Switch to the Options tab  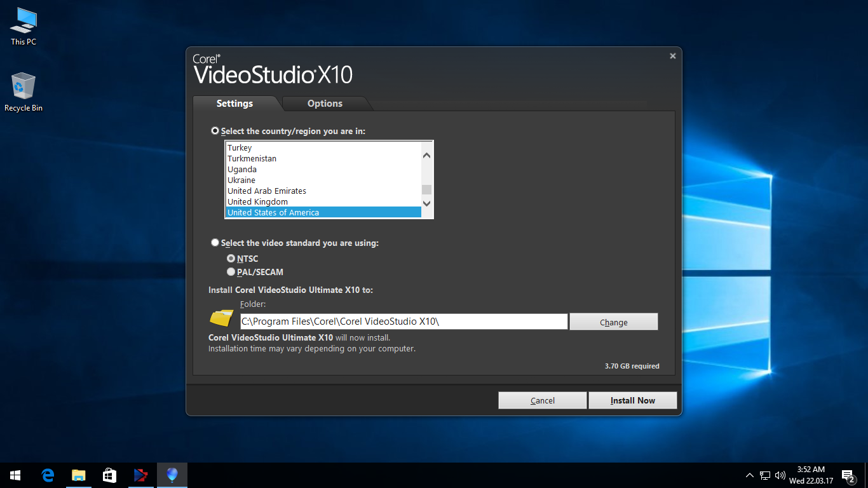click(325, 104)
